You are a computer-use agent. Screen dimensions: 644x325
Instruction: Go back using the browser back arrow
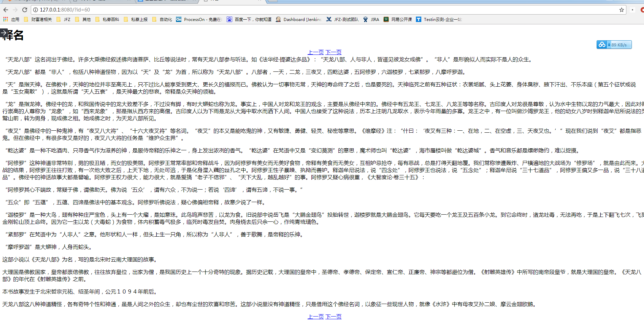(6, 10)
